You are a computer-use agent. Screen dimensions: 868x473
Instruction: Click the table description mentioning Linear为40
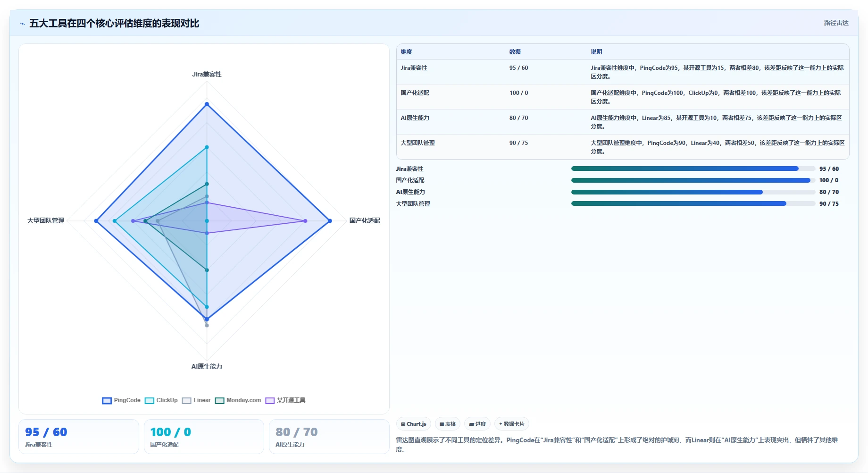(717, 147)
